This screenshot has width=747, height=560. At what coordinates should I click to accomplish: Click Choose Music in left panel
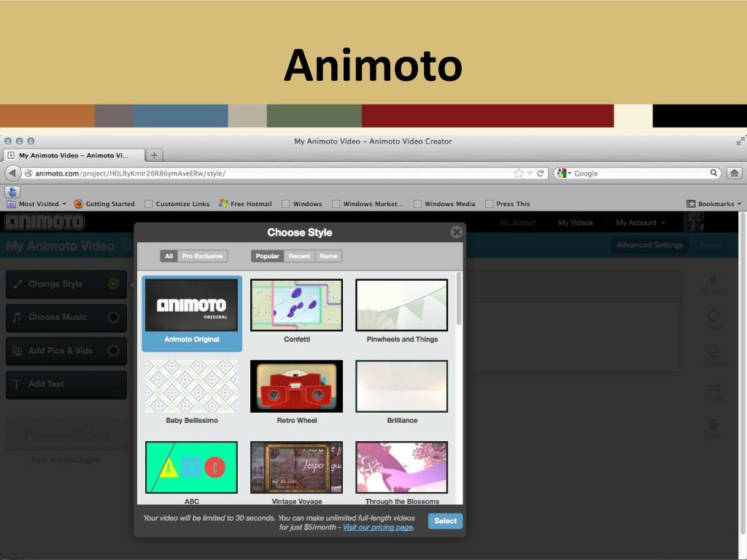[x=66, y=318]
